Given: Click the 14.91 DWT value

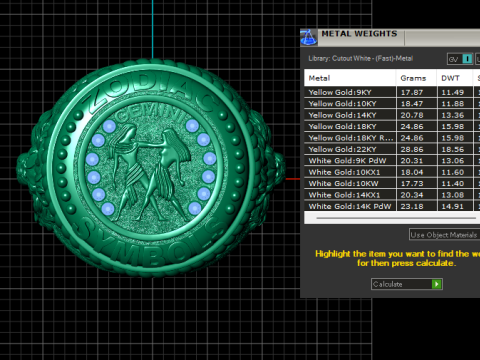Looking at the screenshot, I should [x=453, y=206].
